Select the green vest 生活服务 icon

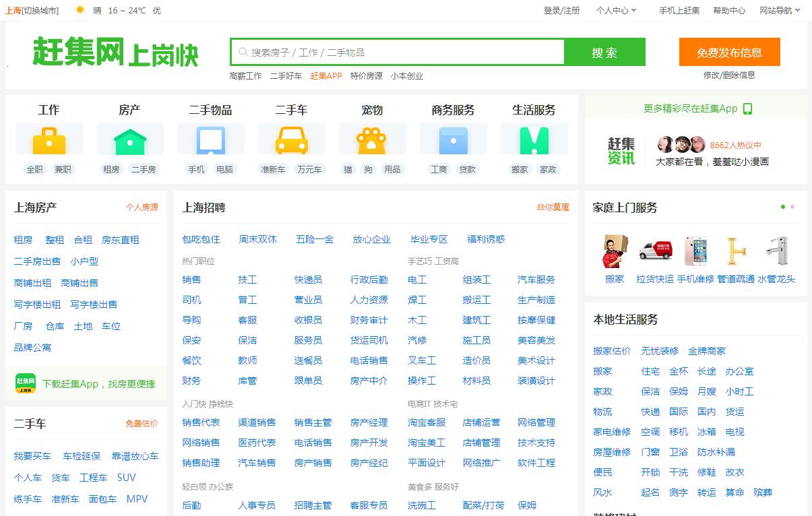pyautogui.click(x=534, y=140)
